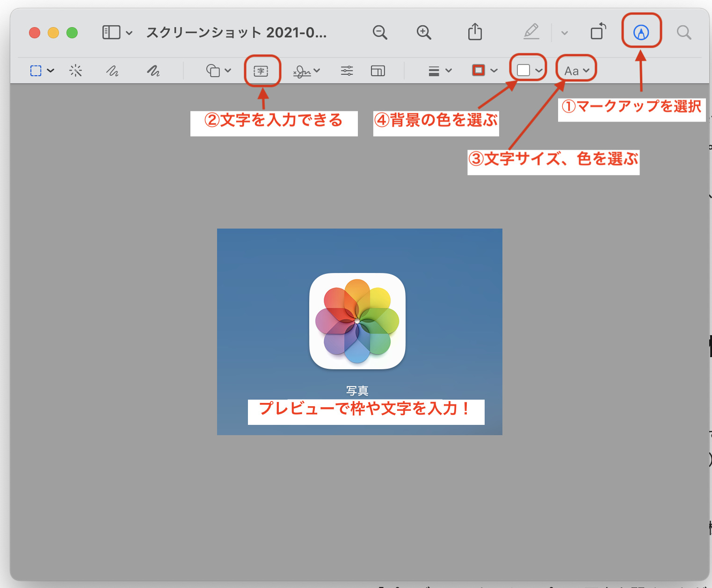Toggle the Markup toolbar button
712x588 pixels.
(641, 32)
